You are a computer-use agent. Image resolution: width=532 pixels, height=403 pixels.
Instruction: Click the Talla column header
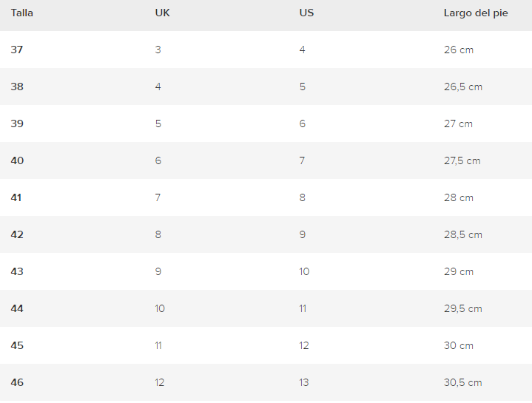(22, 13)
